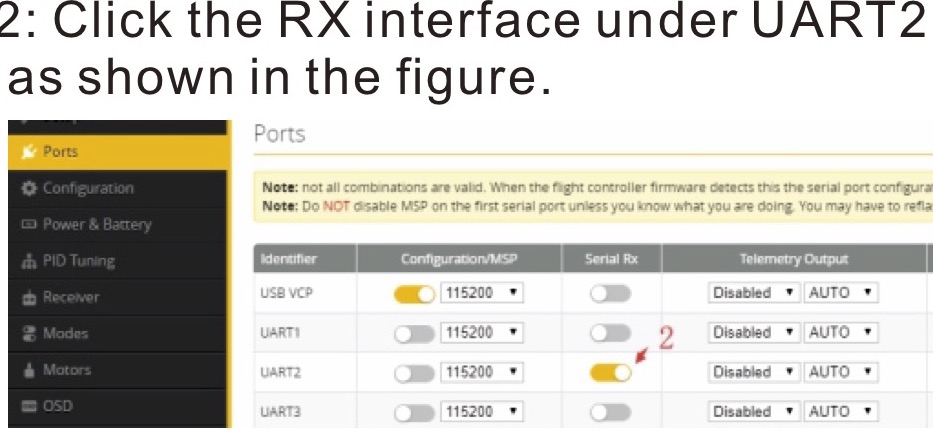The height and width of the screenshot is (447, 933).
Task: Enable Configuration/MSP toggle for UART3
Action: tap(414, 412)
